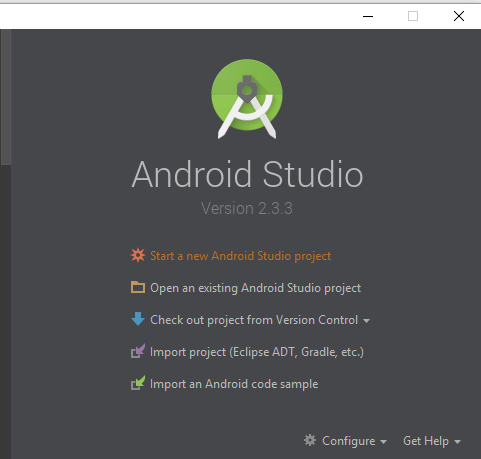
Task: Open an existing Android Studio project
Action: tap(255, 288)
